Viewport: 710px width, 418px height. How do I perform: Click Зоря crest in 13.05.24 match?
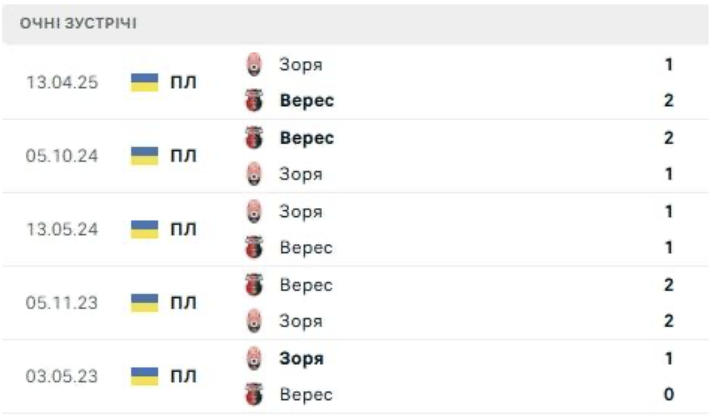[255, 212]
